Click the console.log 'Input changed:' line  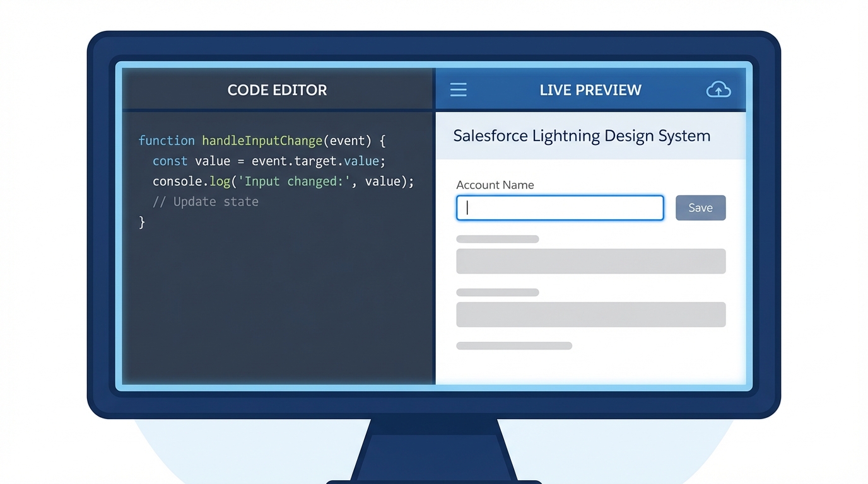point(283,181)
